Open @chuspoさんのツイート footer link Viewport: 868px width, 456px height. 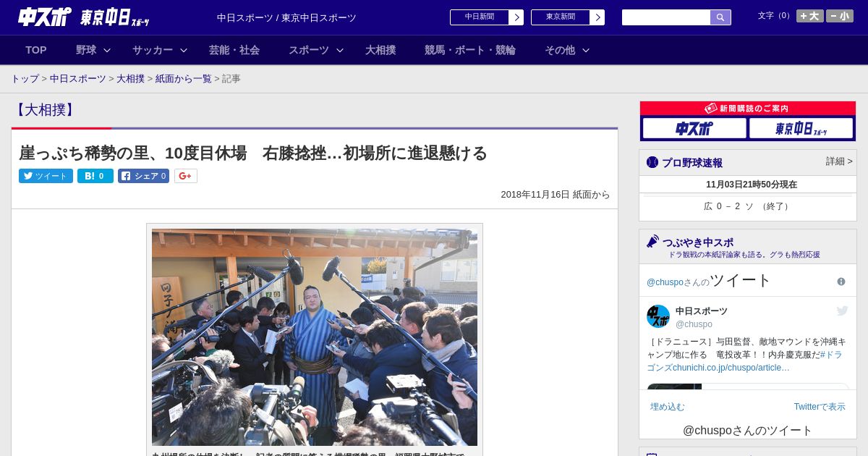point(748,431)
